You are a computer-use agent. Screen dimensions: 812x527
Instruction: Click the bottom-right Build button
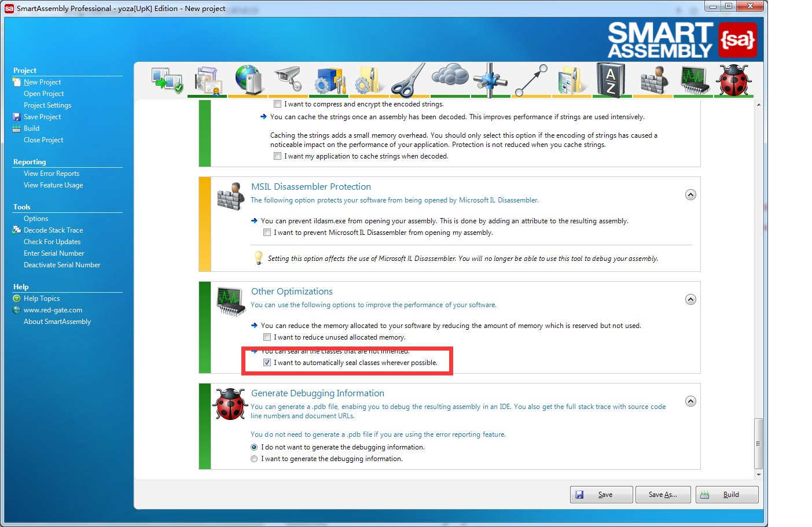point(727,495)
